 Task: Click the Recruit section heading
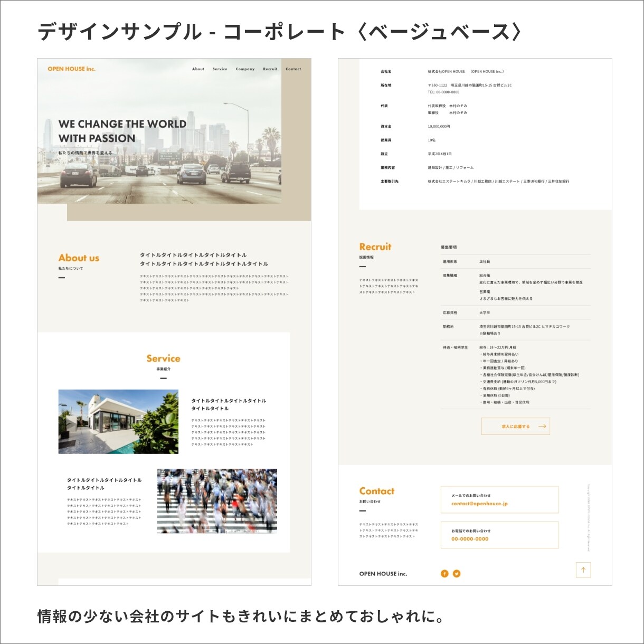click(x=375, y=247)
